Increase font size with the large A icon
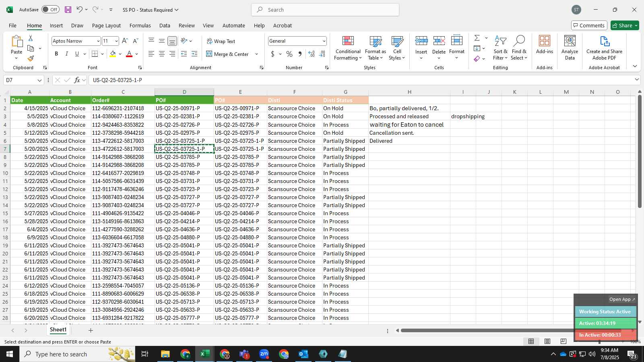Image resolution: width=644 pixels, height=362 pixels. pos(125,41)
